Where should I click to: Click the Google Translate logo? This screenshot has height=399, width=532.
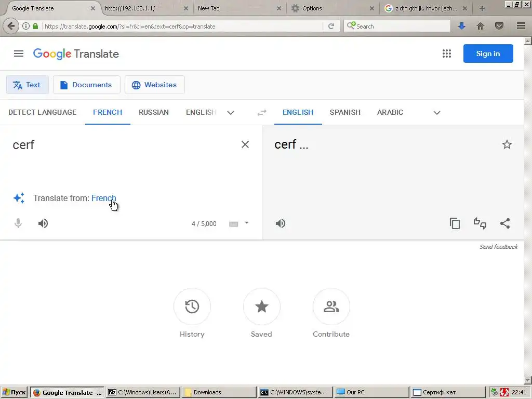coord(76,54)
